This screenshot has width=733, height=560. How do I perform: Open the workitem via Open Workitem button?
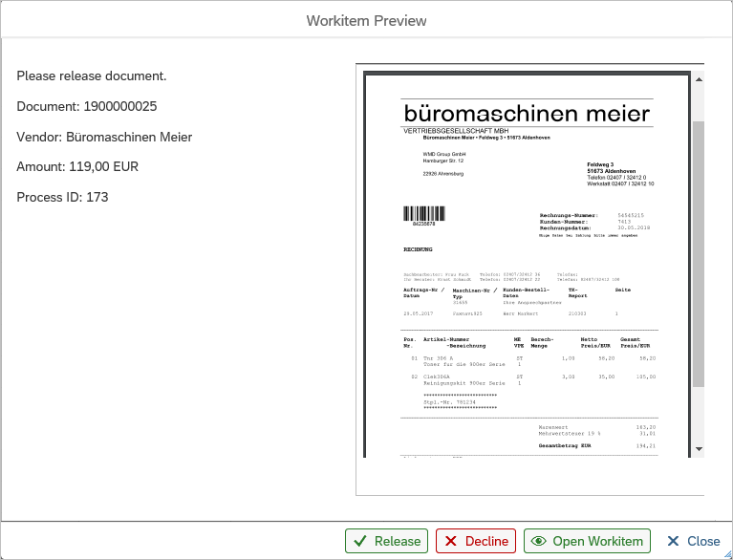coord(587,541)
